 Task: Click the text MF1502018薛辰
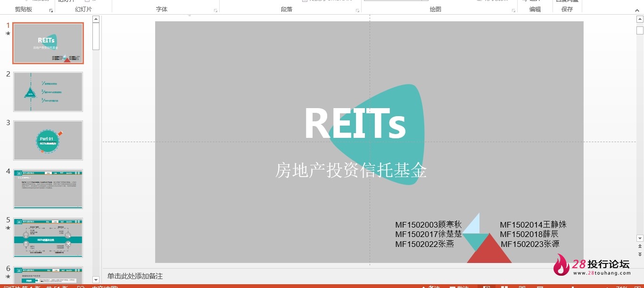tap(529, 234)
